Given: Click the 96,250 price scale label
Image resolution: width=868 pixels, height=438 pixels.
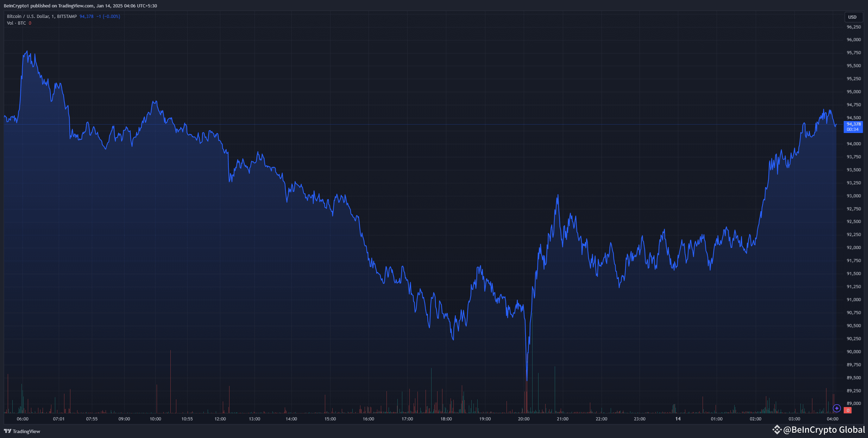Looking at the screenshot, I should (x=854, y=27).
